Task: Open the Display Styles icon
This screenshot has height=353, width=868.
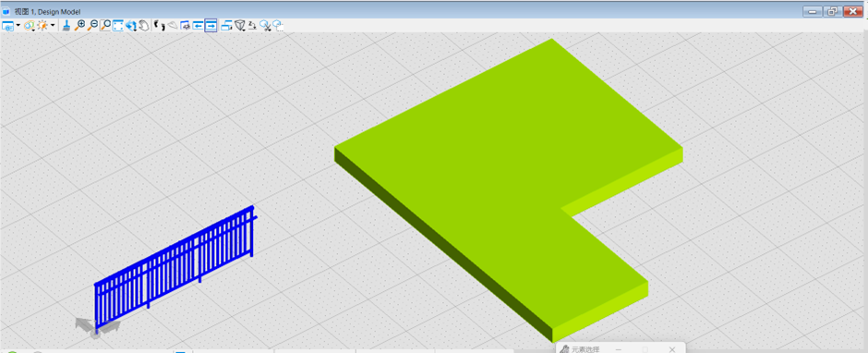Action: click(29, 26)
